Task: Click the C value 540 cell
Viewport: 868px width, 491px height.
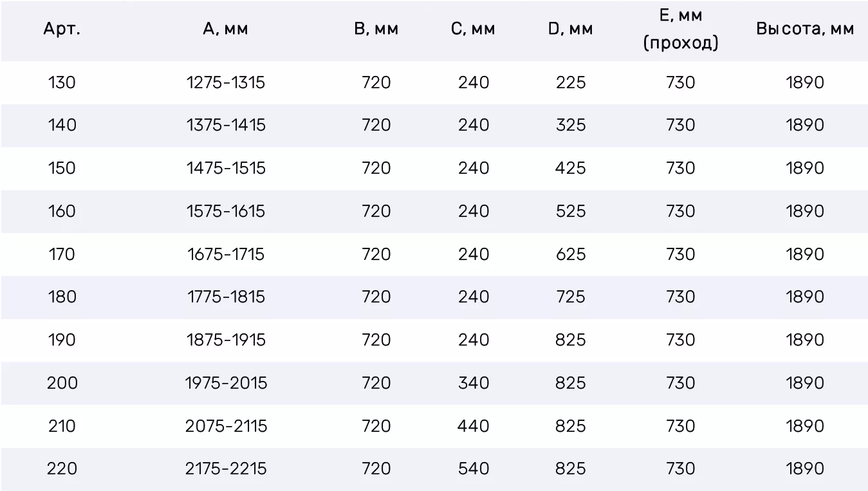Action: (x=474, y=468)
